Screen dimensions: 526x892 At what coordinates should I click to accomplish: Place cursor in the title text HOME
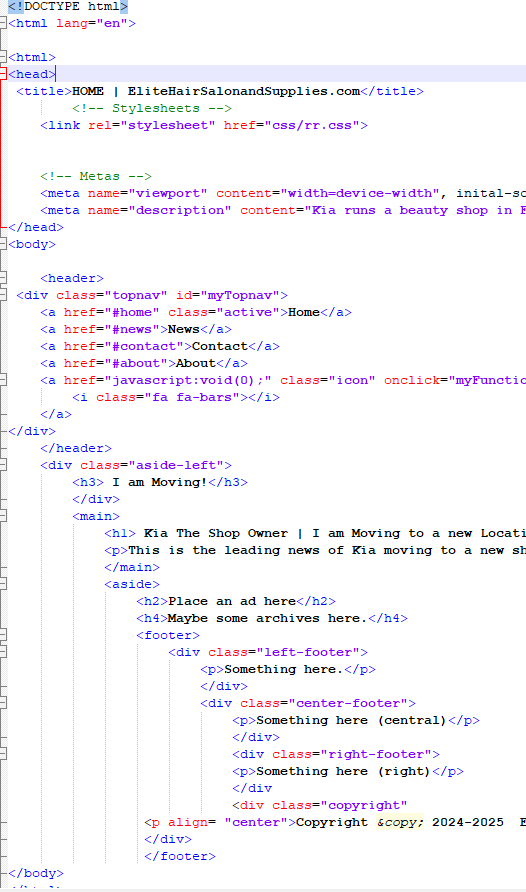point(88,91)
